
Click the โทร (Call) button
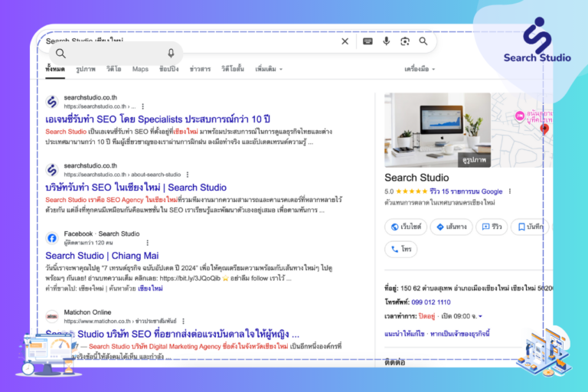pos(401,249)
